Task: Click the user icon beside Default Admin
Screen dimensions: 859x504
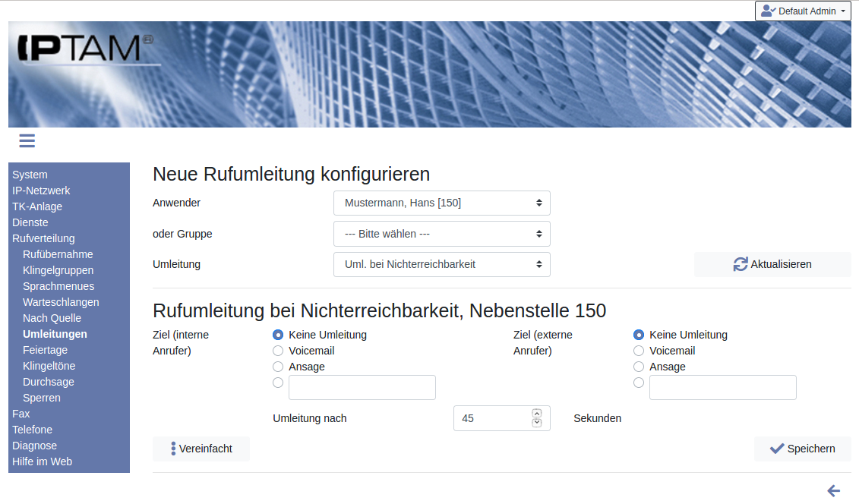Action: click(x=768, y=11)
